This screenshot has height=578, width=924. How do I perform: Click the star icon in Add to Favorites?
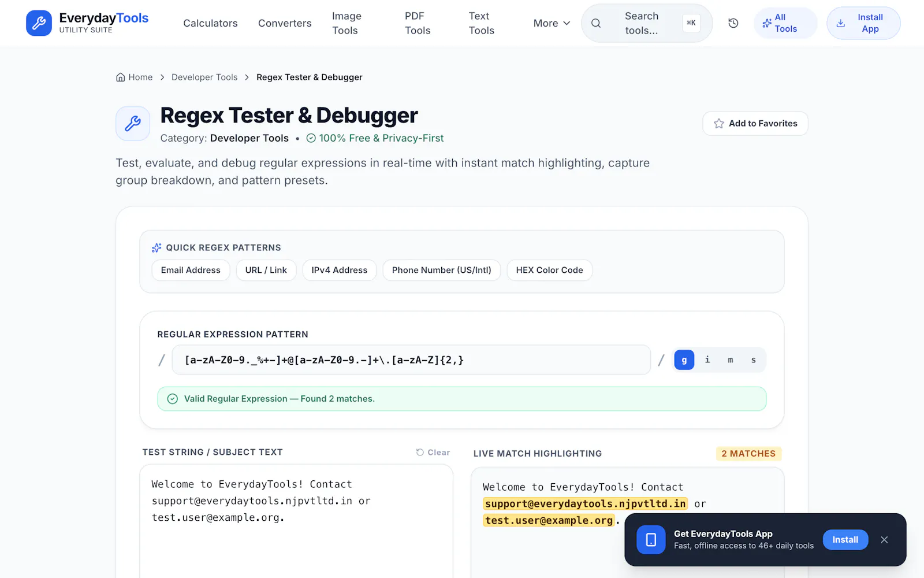coord(719,124)
